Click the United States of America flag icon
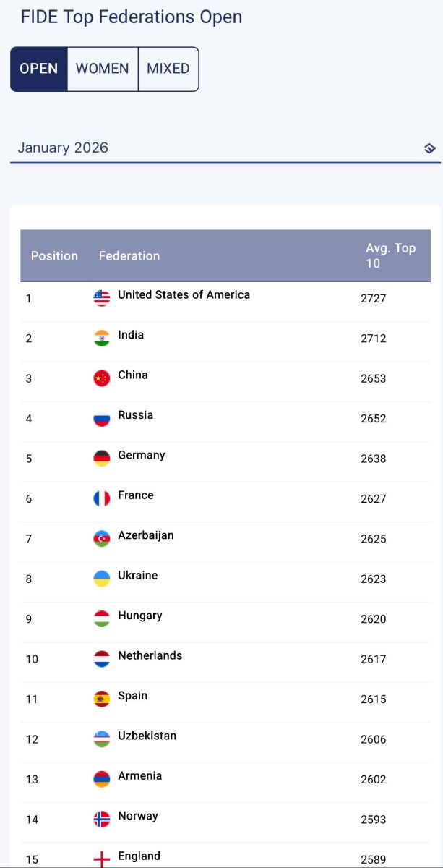Image resolution: width=443 pixels, height=868 pixels. tap(102, 298)
